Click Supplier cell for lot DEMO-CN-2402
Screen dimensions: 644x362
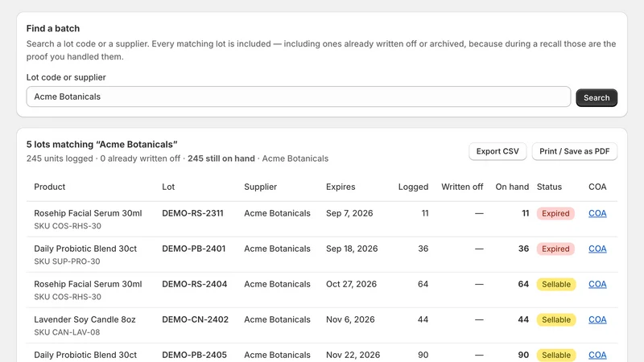pos(277,319)
